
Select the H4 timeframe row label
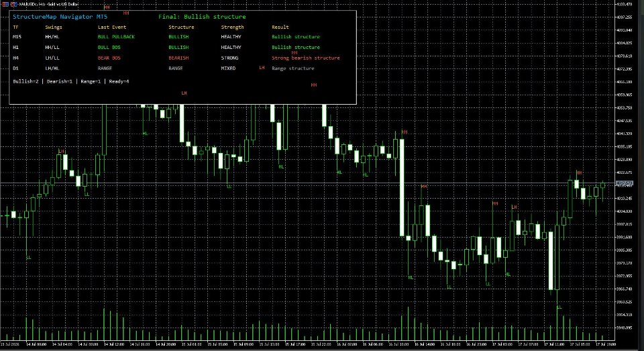tap(15, 58)
